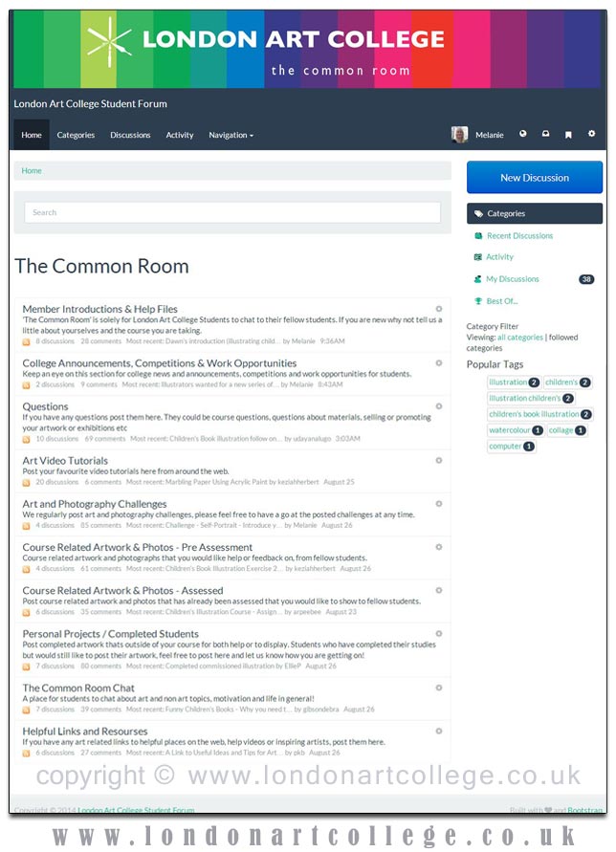Click RSS icon under Pre Assessment category
Screen dimensions: 616x852
tap(26, 569)
